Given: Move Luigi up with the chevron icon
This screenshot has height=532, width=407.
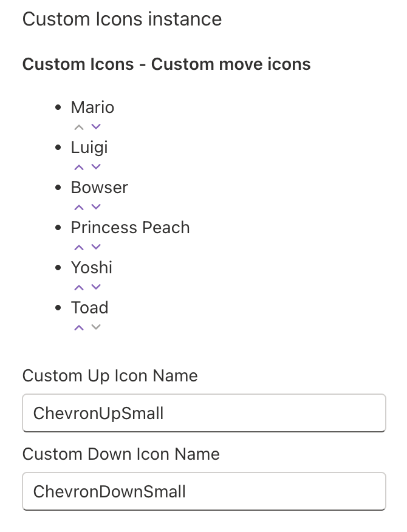Looking at the screenshot, I should pyautogui.click(x=78, y=167).
